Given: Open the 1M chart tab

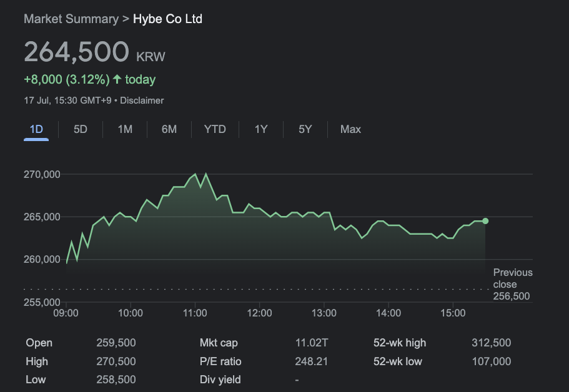Looking at the screenshot, I should [125, 129].
